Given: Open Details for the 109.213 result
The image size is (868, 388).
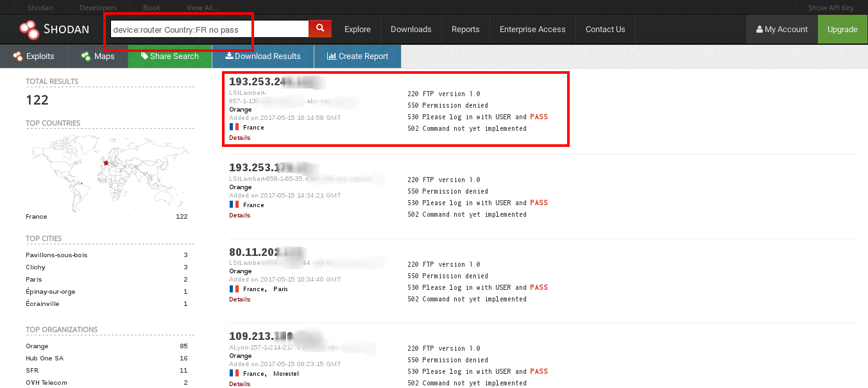Looking at the screenshot, I should pyautogui.click(x=239, y=384).
